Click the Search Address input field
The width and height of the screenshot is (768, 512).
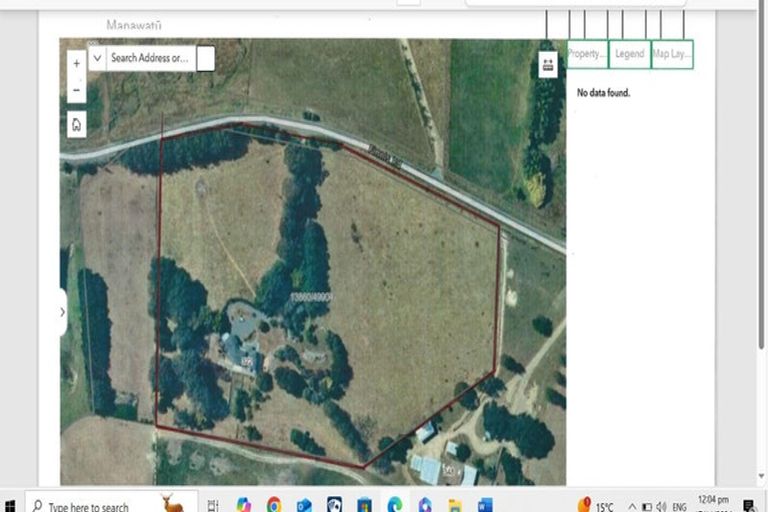(x=149, y=58)
